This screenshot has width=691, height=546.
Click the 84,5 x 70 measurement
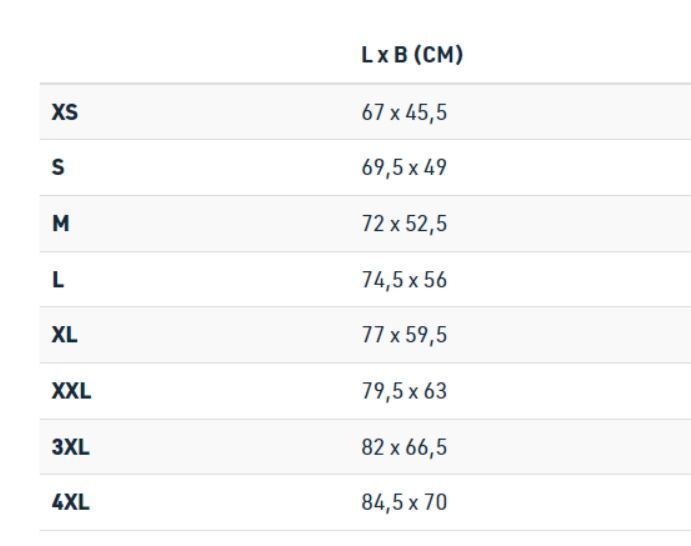(x=404, y=502)
